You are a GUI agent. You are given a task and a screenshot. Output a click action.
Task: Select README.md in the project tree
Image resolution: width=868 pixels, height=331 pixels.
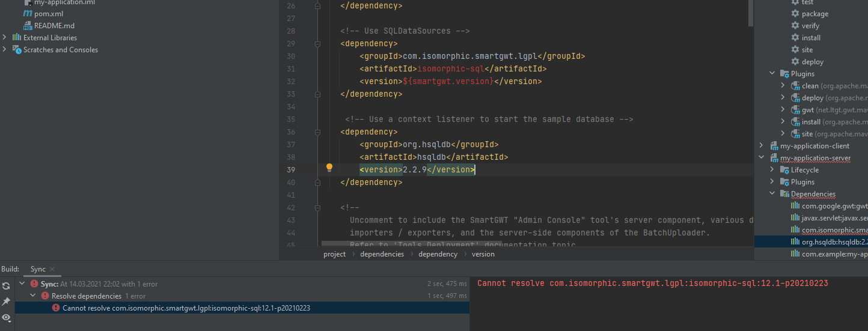click(54, 26)
